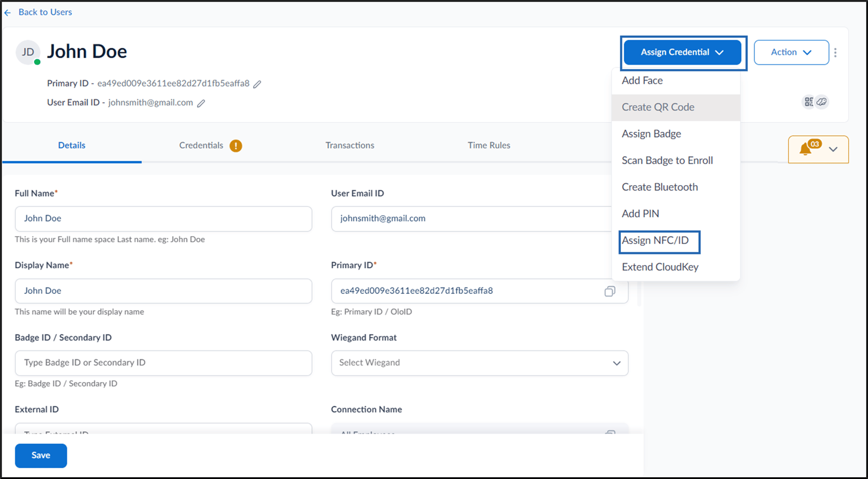868x479 pixels.
Task: Click the link icon beside QR icon
Action: pyautogui.click(x=822, y=102)
